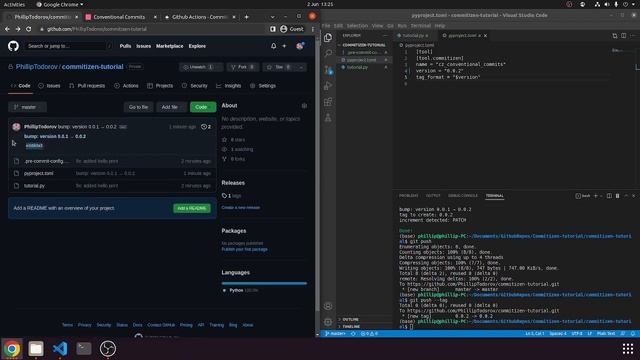Image resolution: width=640 pixels, height=360 pixels.
Task: Open the GitHub create-new plus menu
Action: tap(284, 46)
